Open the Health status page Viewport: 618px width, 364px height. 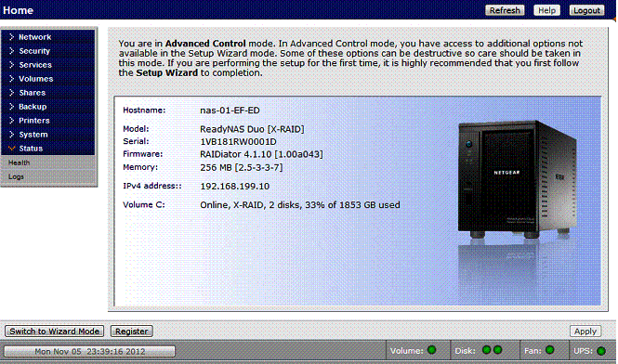[19, 162]
